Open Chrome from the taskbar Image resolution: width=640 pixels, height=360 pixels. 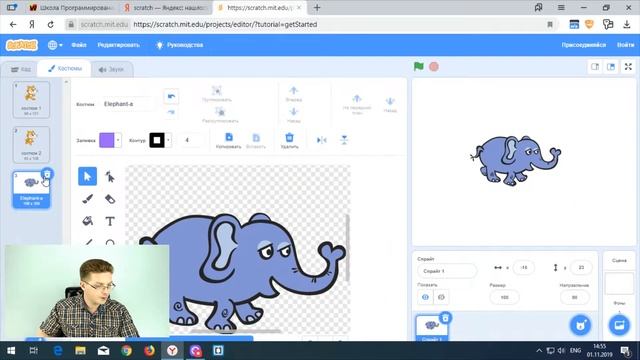coord(127,351)
